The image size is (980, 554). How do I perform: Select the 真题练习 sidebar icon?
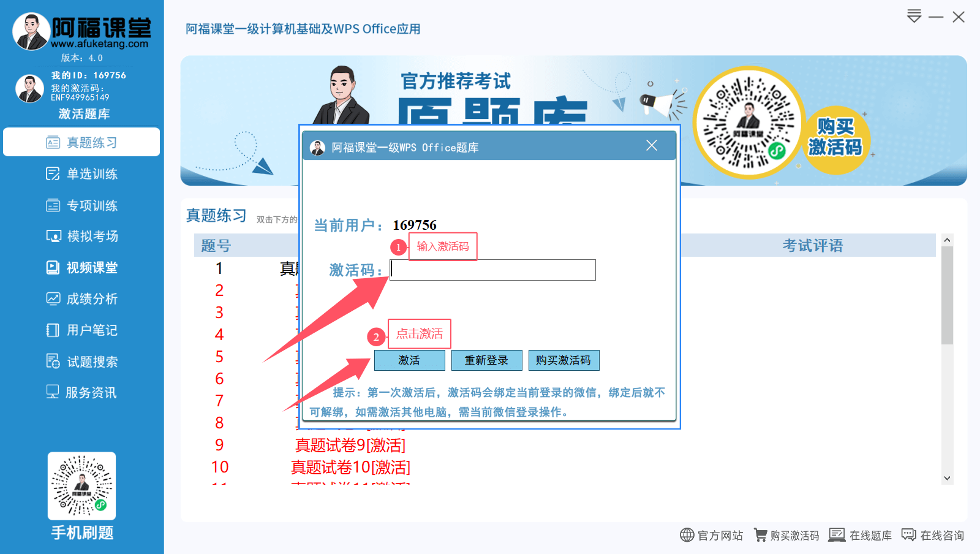pos(81,142)
